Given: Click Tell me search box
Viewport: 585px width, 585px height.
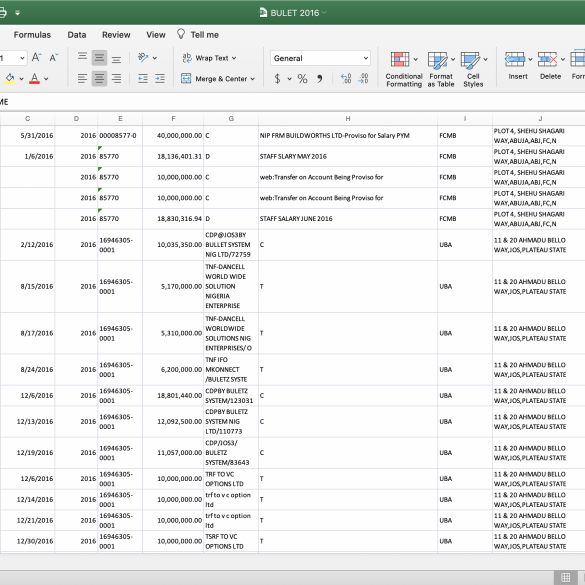Looking at the screenshot, I should point(204,35).
